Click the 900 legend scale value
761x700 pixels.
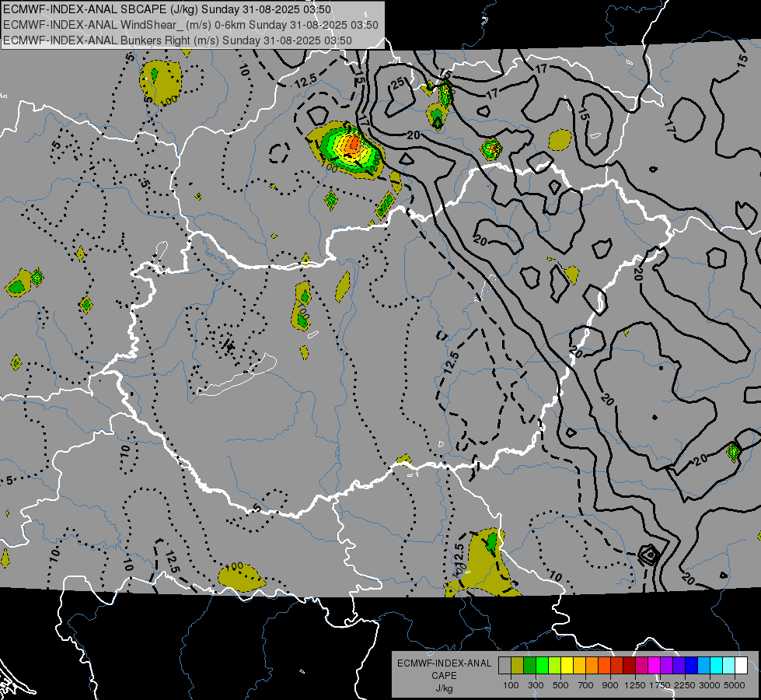[610, 685]
